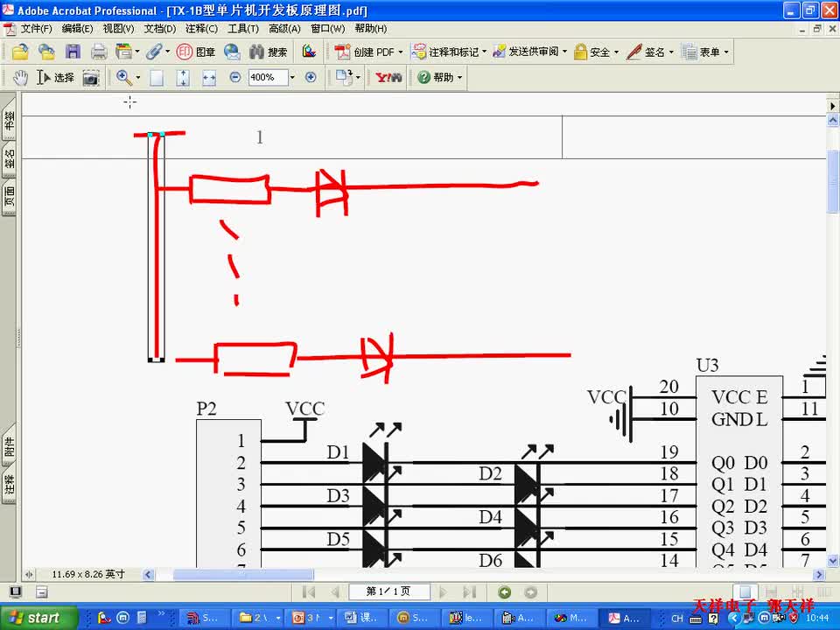Click the Windows start button
The width and height of the screenshot is (840, 630).
click(38, 618)
